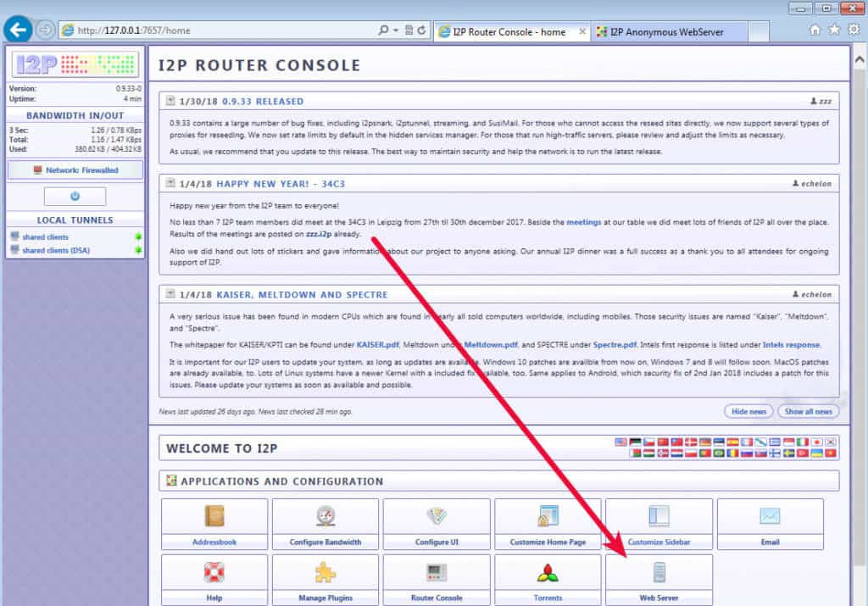Switch language using the Finnish flag
The image size is (868, 606).
coord(775,453)
